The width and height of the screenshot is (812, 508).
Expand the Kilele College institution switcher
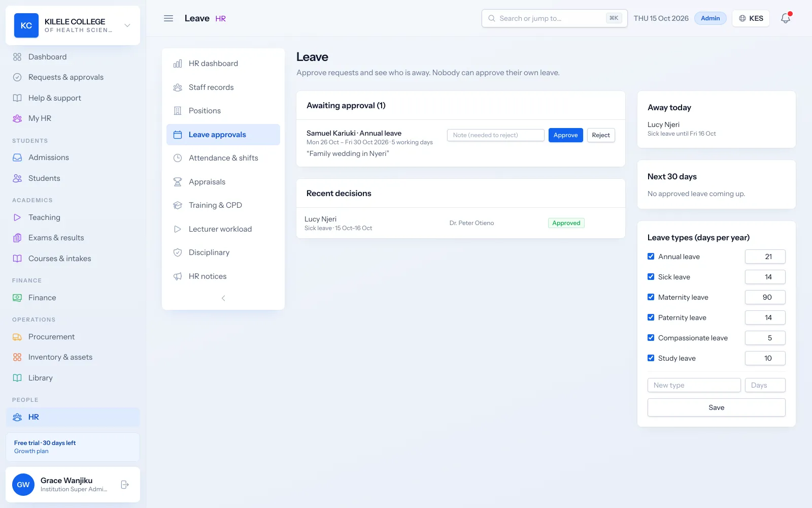(127, 25)
